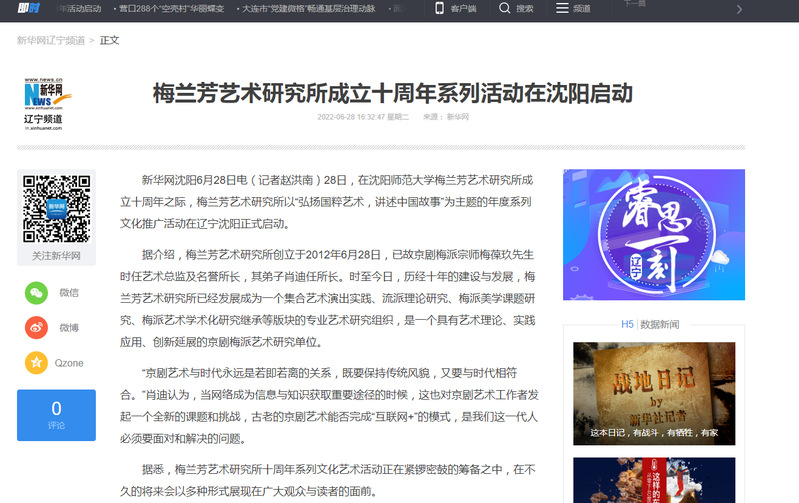This screenshot has height=503, width=799.
Task: Open the blue 评论 comments button
Action: pos(56,414)
